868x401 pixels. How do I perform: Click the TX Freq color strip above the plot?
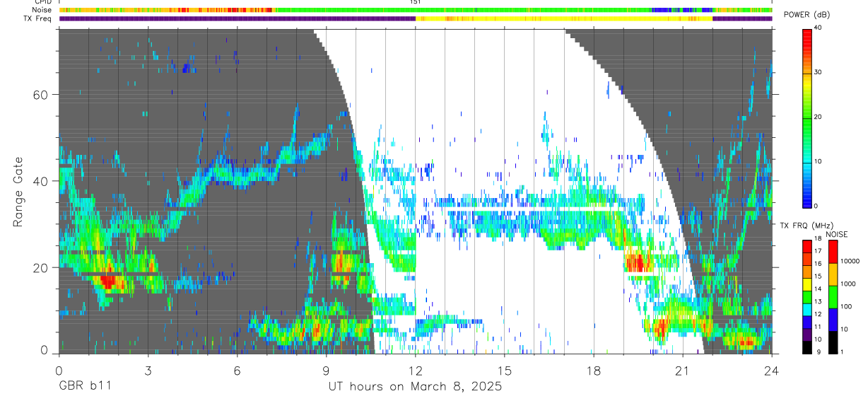point(416,18)
